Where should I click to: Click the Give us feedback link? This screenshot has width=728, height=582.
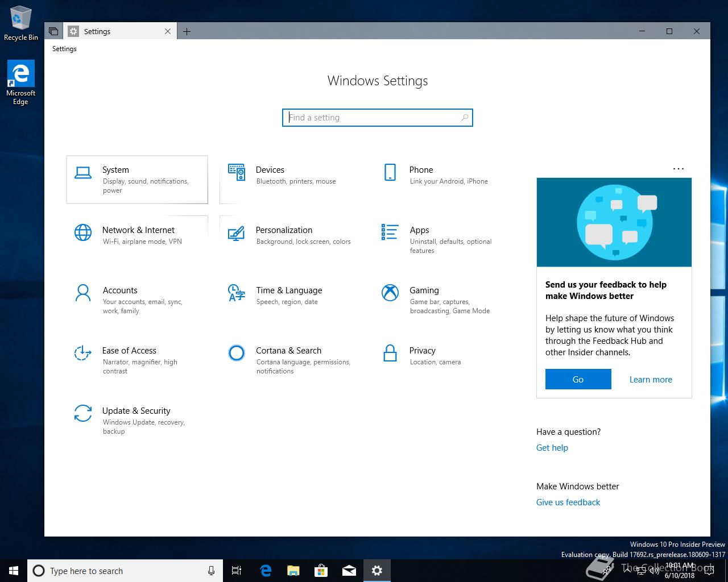(568, 502)
